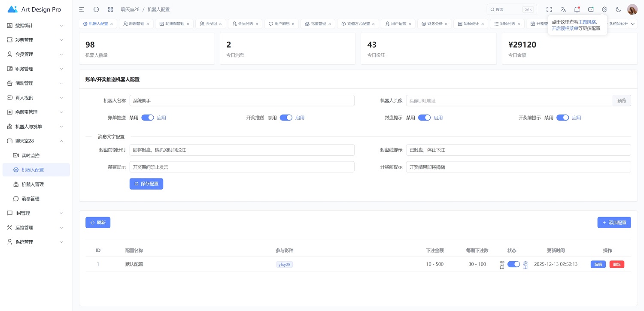Click the 保存配置 button
Screen dimensions: 644x311
tap(146, 184)
